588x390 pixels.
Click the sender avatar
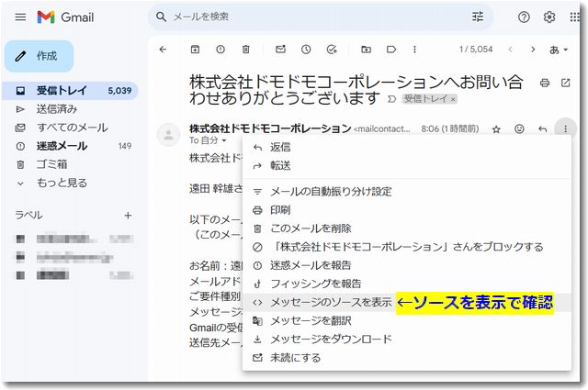click(168, 135)
